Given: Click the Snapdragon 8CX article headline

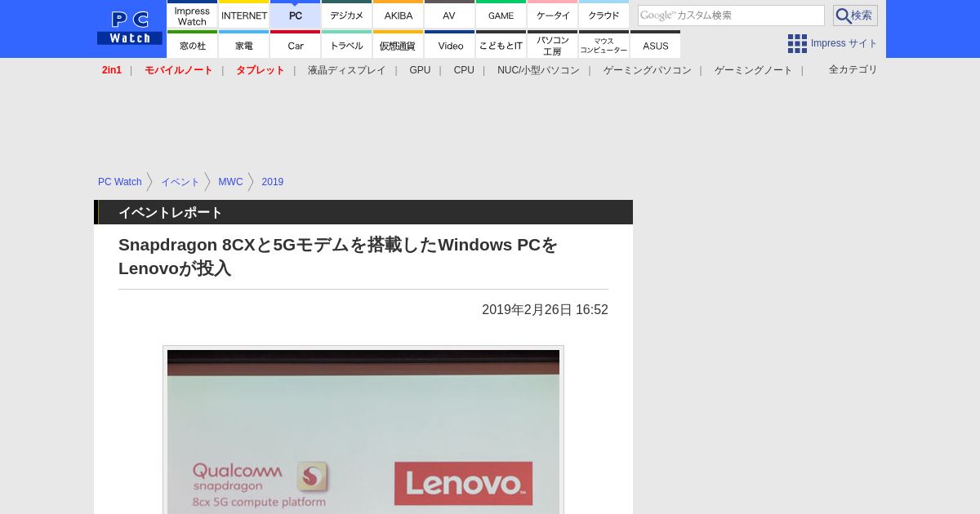Looking at the screenshot, I should [x=338, y=256].
